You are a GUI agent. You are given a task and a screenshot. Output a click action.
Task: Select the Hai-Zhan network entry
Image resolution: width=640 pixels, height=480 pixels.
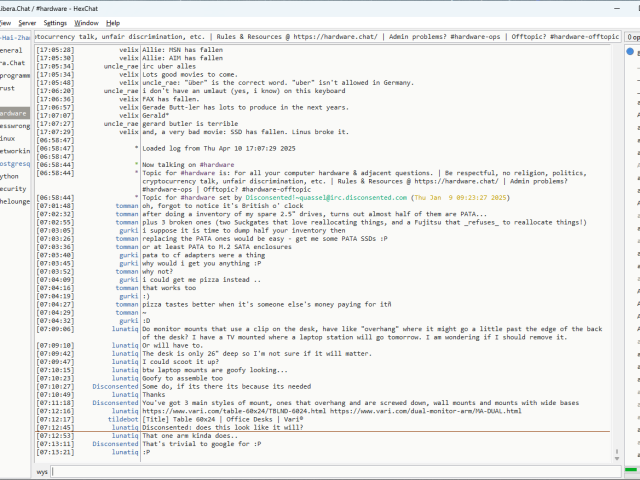tap(14, 37)
